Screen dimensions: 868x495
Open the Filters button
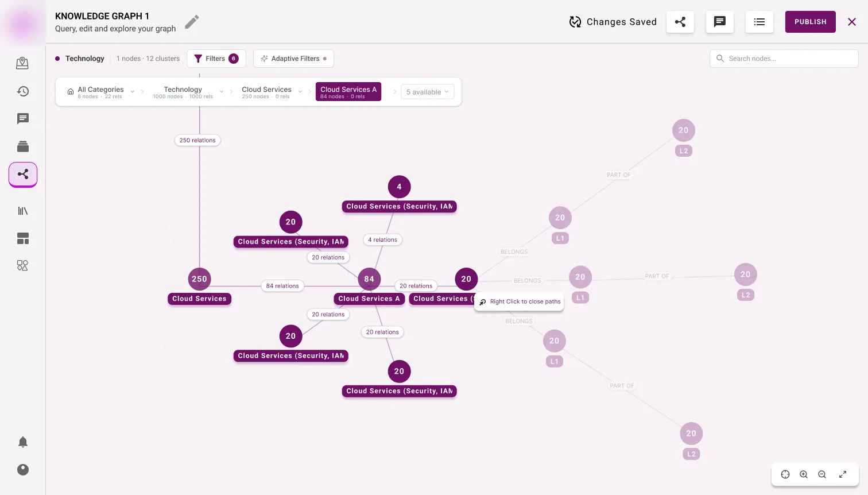pyautogui.click(x=216, y=59)
